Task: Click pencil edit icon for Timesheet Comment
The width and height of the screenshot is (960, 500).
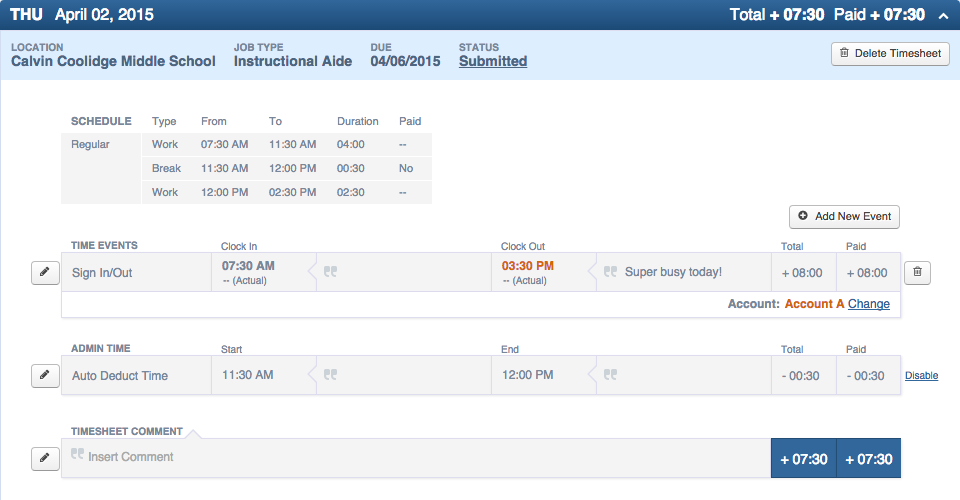Action: [x=46, y=458]
